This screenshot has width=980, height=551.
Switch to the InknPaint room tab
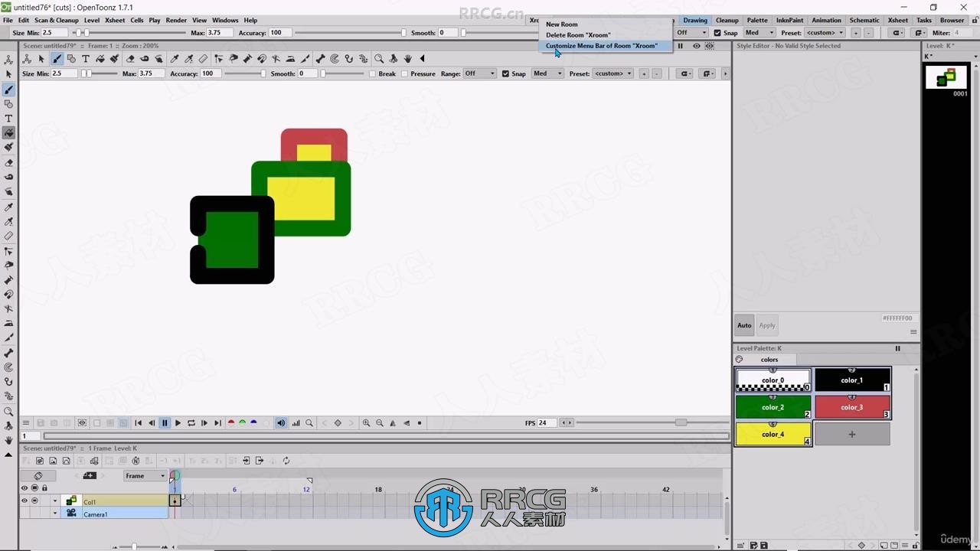click(x=789, y=20)
